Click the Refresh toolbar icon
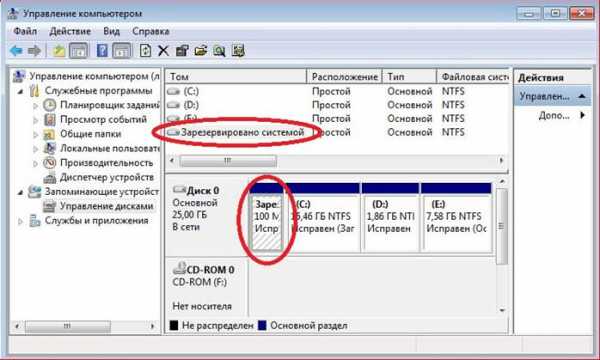The image size is (600, 360). click(145, 50)
